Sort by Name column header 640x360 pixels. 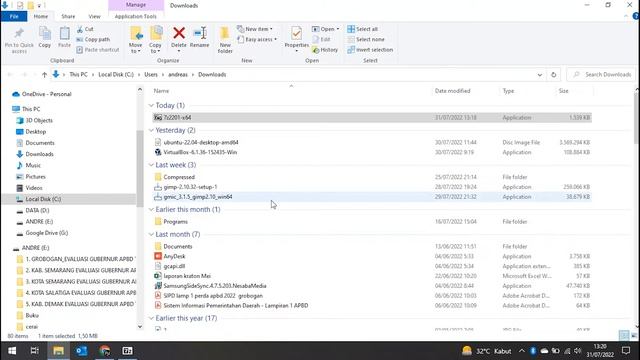(x=161, y=91)
